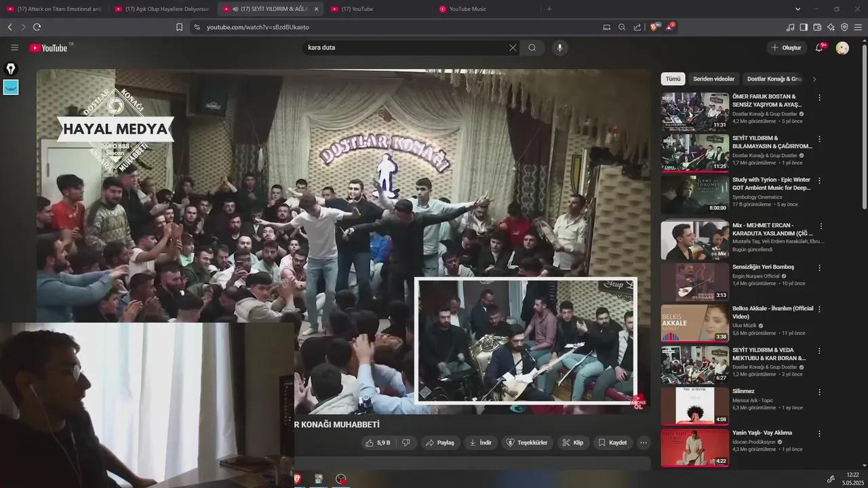The height and width of the screenshot is (488, 868).
Task: Open Leo AI sparkle icon
Action: click(x=831, y=27)
